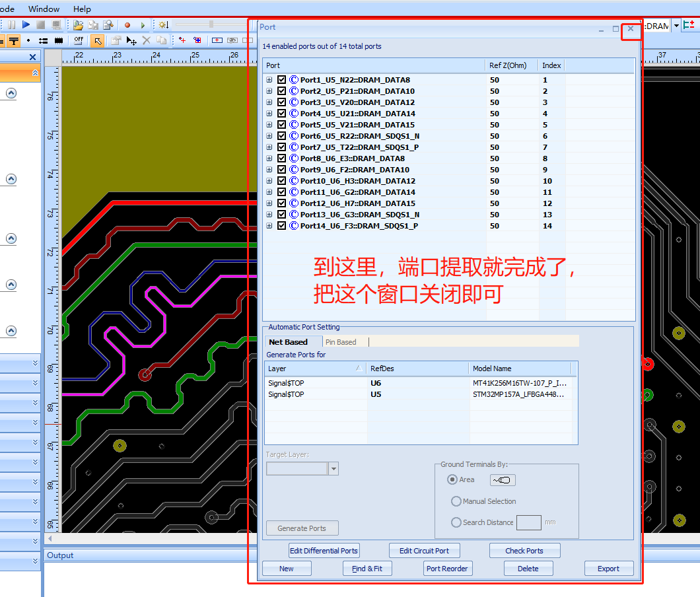Click the pause simulation icon
This screenshot has width=700, height=597.
point(12,25)
